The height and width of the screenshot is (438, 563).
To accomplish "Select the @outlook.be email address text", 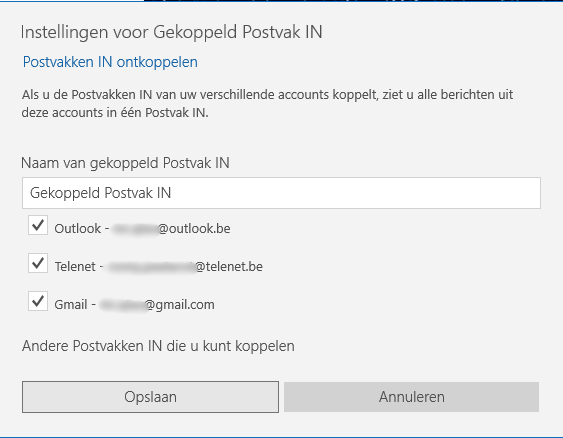I will (x=171, y=229).
